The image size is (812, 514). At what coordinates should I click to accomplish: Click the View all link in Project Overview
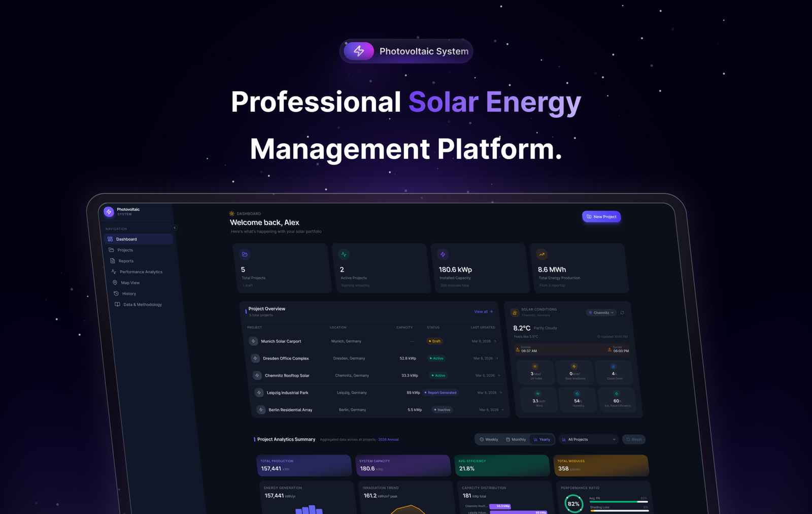(483, 312)
